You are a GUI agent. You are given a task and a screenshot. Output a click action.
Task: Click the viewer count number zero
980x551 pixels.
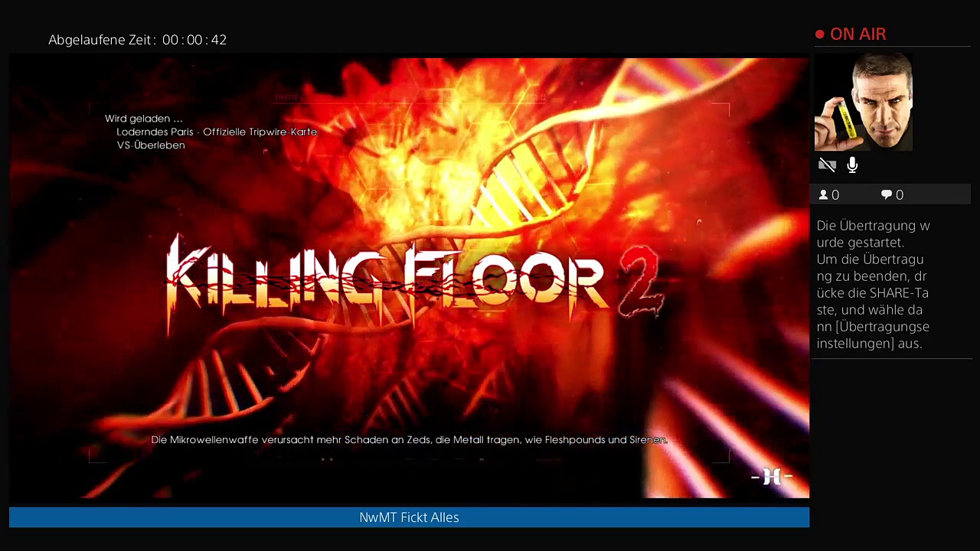point(835,195)
